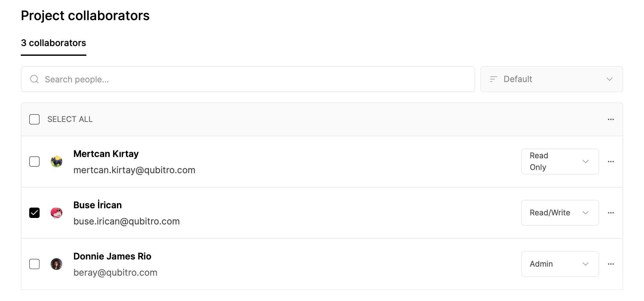Click Mertcan Kırtay's avatar
Image resolution: width=644 pixels, height=301 pixels.
pos(56,162)
